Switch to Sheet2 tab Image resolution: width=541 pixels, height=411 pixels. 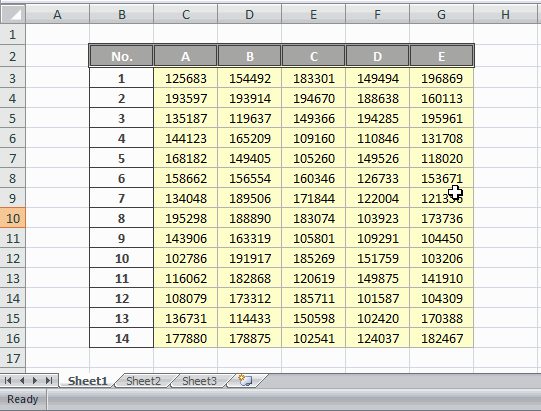[x=144, y=381]
